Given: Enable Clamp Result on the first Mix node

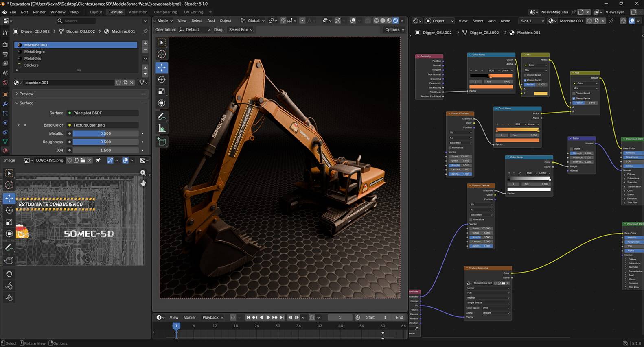Looking at the screenshot, I should pyautogui.click(x=526, y=75).
